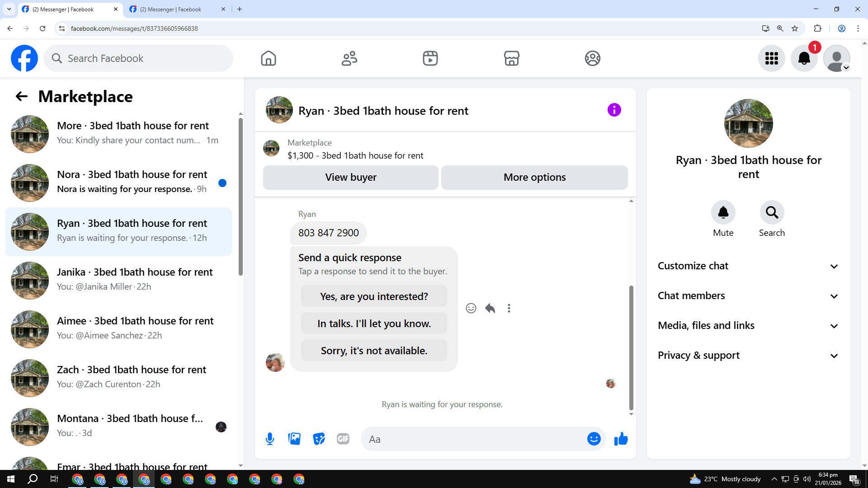This screenshot has height=488, width=868.
Task: Toggle the purple conversation info button
Action: pyautogui.click(x=614, y=110)
